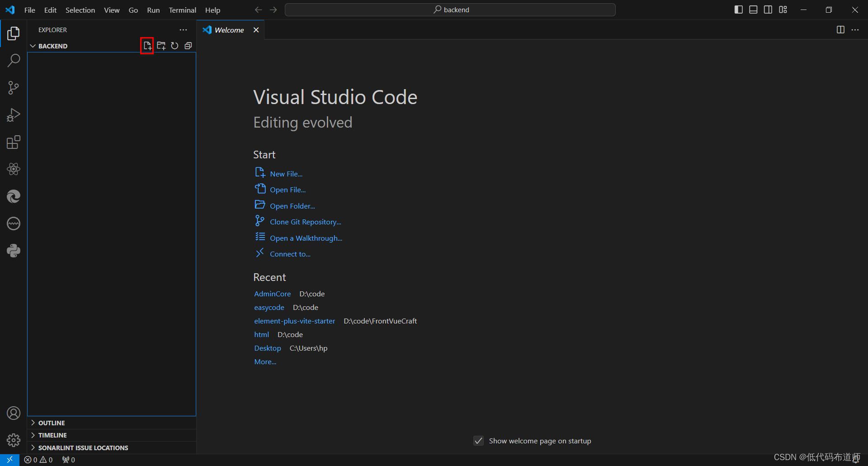The width and height of the screenshot is (868, 466).
Task: Open the Accounts menu icon
Action: [14, 413]
